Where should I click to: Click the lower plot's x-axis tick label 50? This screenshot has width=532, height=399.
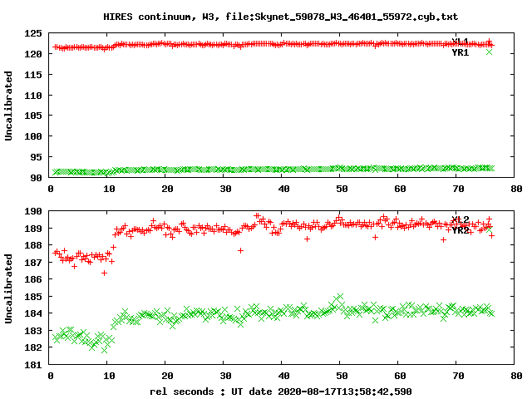342,376
